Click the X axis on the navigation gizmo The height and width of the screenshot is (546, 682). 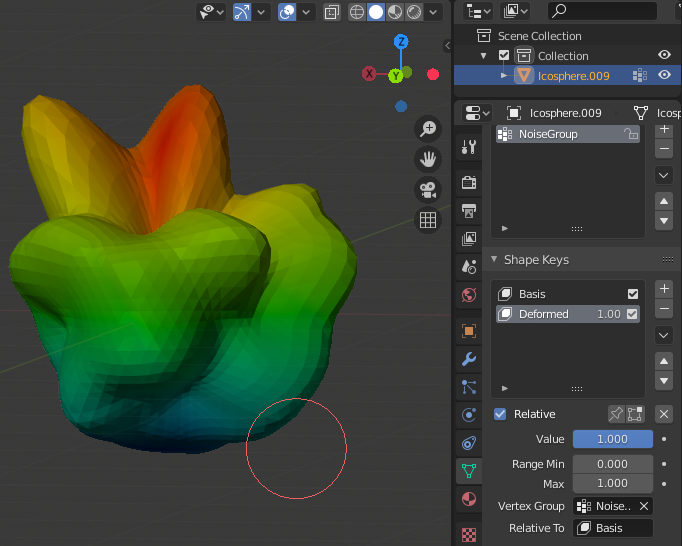369,74
